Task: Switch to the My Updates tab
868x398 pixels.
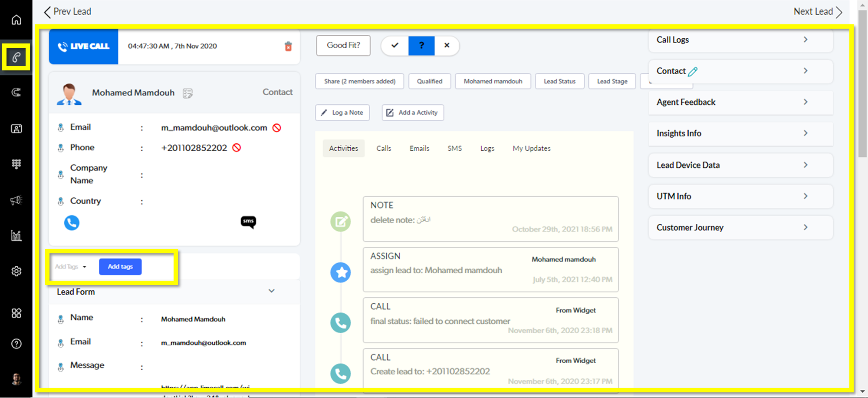Action: (x=531, y=149)
